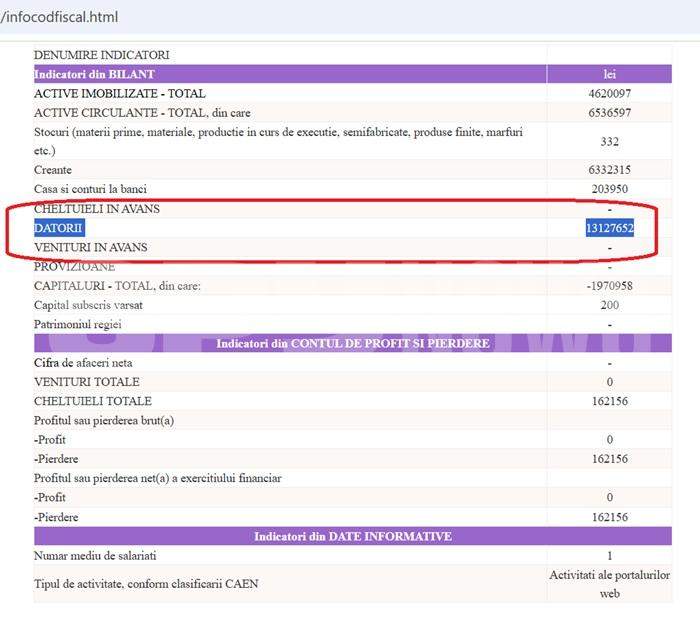Screen dimensions: 700x629
Task: Select the 'CHELTUIELI TOTALE' row label
Action: pos(93,401)
